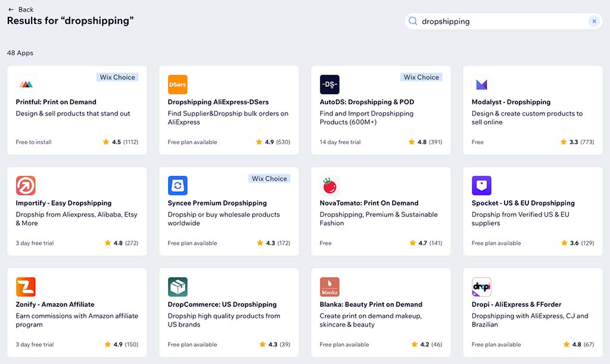Click the magnifier icon in search bar
Viewport: 610px width, 364px height.
click(413, 21)
